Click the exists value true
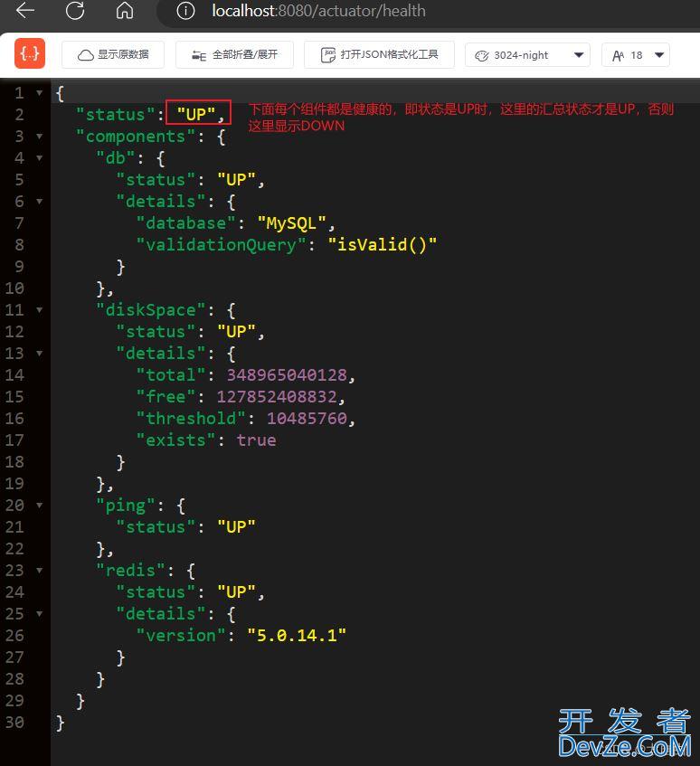The width and height of the screenshot is (700, 766). click(257, 440)
